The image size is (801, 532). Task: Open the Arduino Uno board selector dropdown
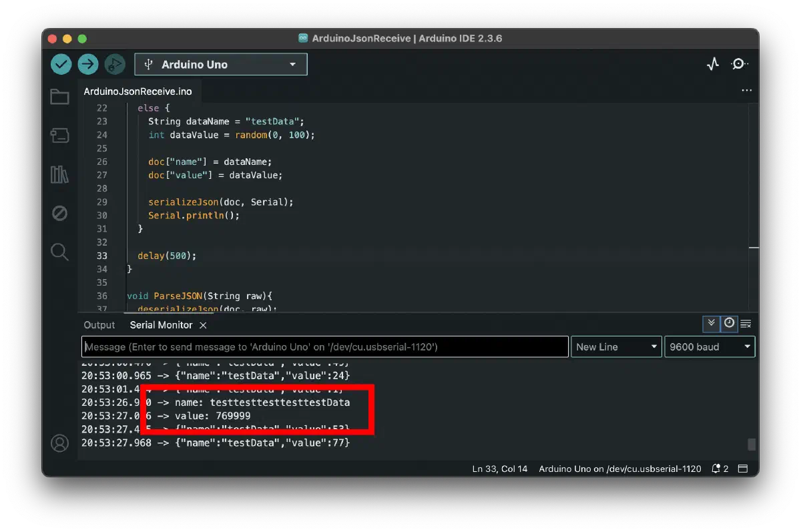pos(220,64)
